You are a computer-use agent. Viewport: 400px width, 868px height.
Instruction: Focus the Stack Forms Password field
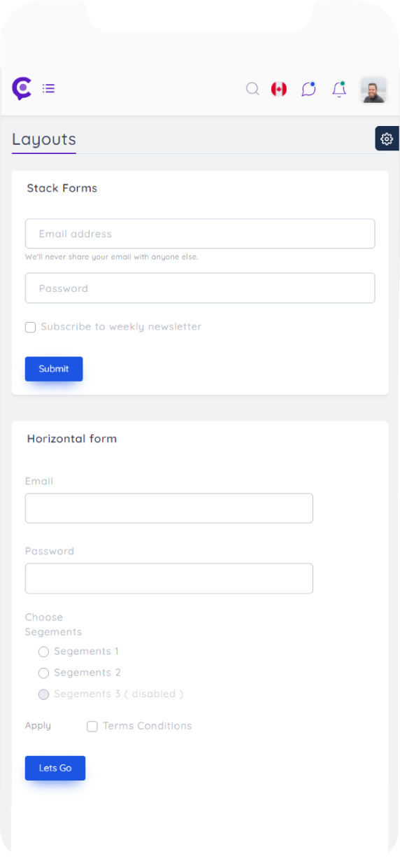(x=200, y=288)
